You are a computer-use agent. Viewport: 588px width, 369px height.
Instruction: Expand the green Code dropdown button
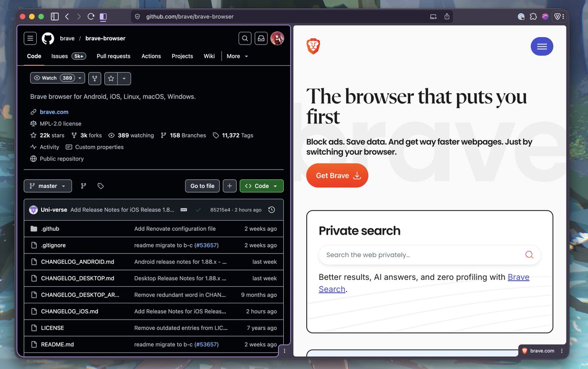click(x=262, y=186)
